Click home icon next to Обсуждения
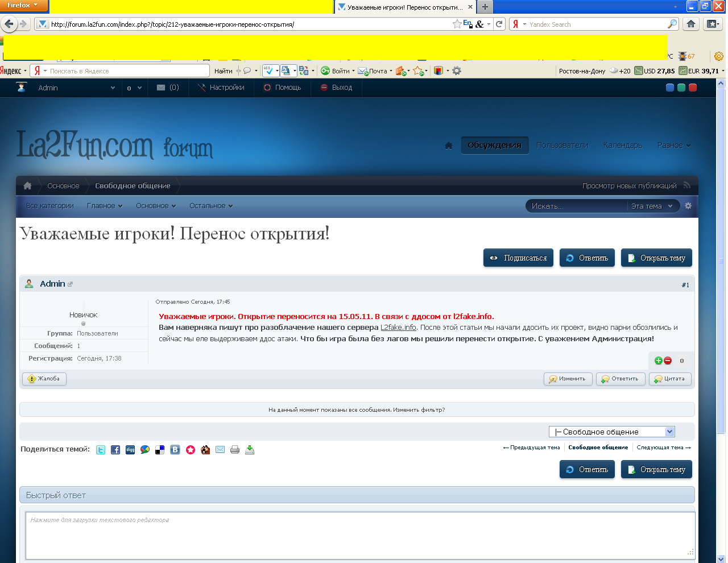Image resolution: width=728 pixels, height=563 pixels. point(449,146)
